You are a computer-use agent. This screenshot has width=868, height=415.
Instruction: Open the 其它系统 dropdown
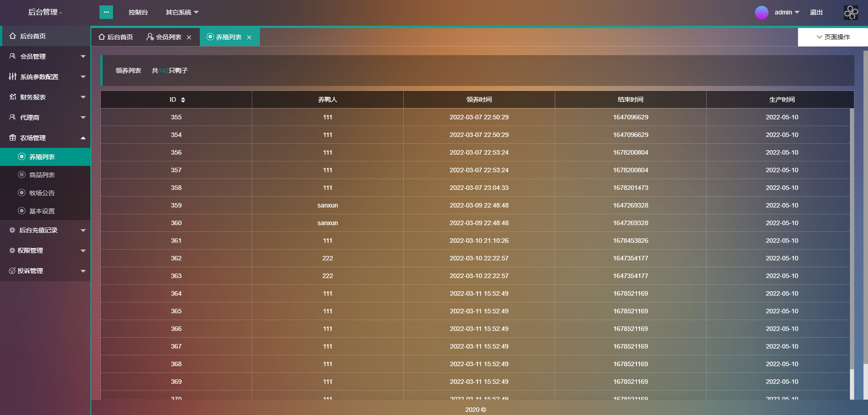coord(182,12)
